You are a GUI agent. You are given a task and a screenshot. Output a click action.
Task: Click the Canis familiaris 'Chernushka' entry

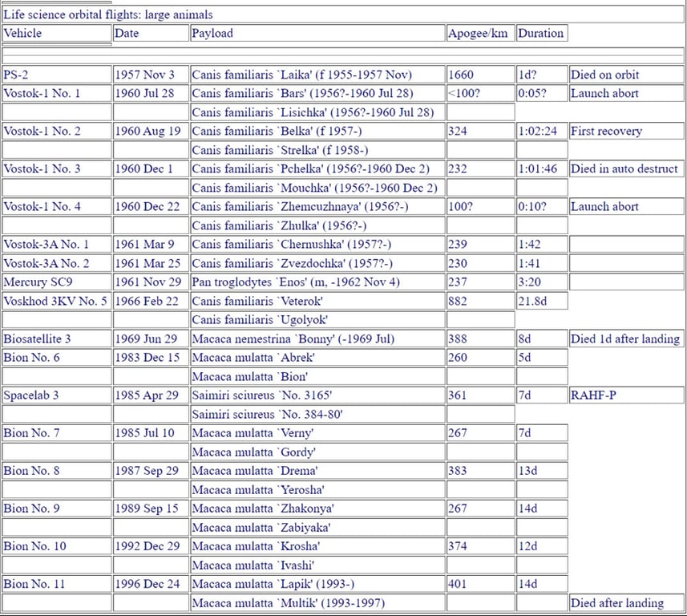pyautogui.click(x=317, y=244)
